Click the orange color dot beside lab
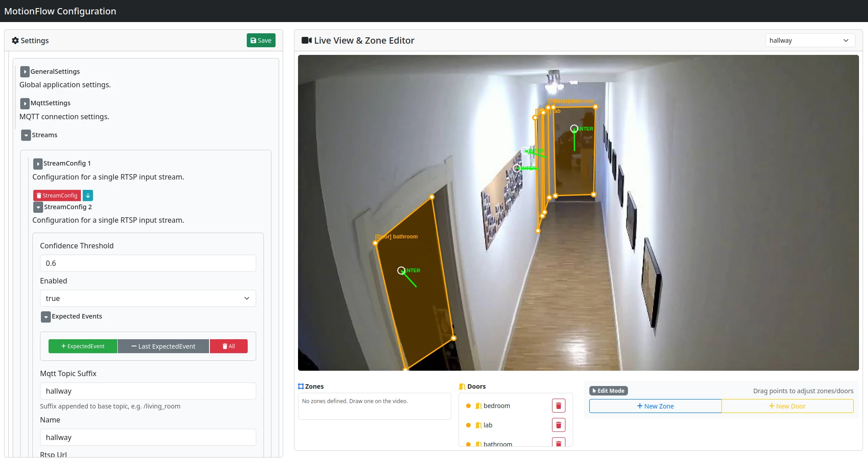Screen dimensions: 868x458 pos(468,425)
